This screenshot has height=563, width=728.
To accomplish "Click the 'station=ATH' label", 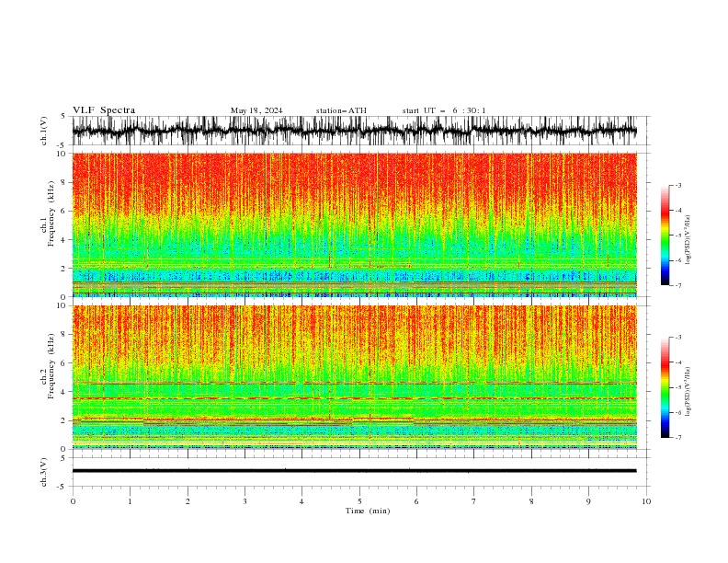I will pyautogui.click(x=341, y=110).
